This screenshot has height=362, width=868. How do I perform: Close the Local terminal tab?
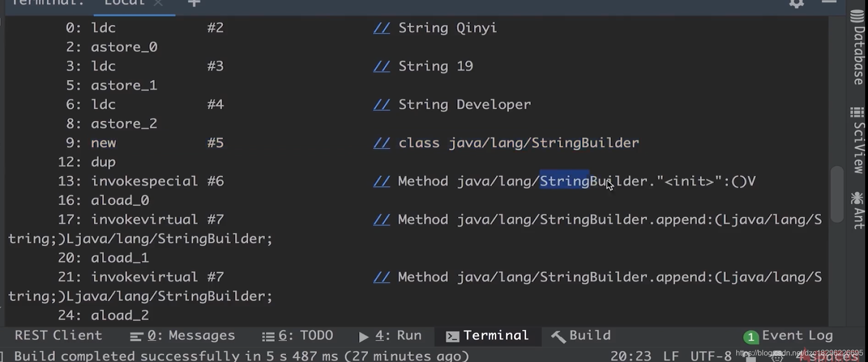pos(158,3)
